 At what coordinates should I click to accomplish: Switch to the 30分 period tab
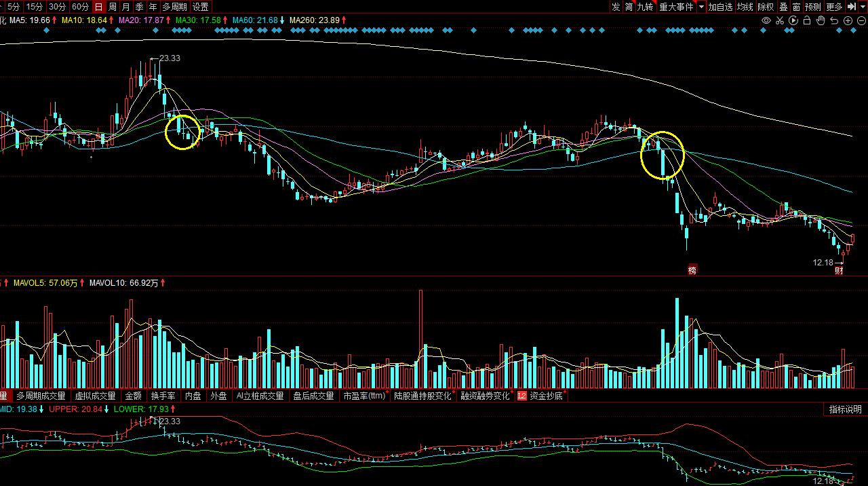click(58, 7)
